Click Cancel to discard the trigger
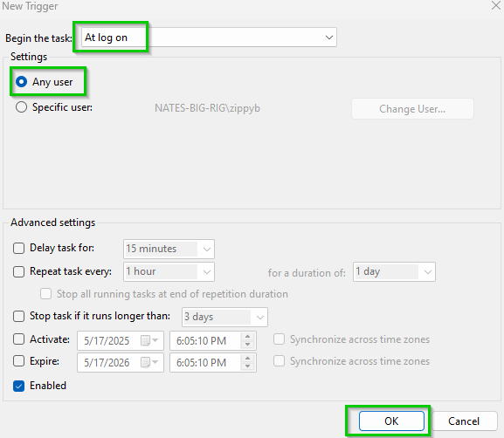The image size is (504, 438). pos(464,421)
